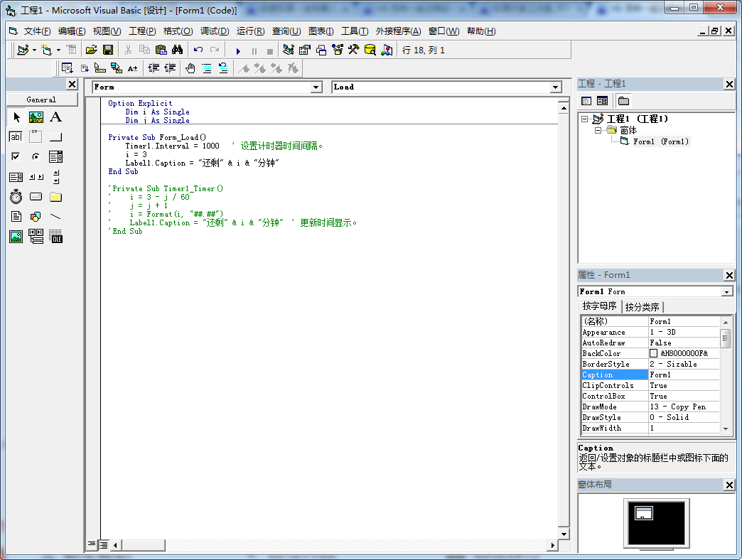Click the Toggle Breakpoint hand icon

(190, 68)
